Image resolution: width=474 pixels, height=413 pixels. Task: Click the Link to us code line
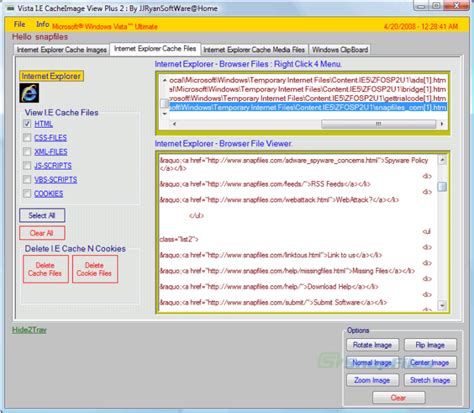(271, 255)
